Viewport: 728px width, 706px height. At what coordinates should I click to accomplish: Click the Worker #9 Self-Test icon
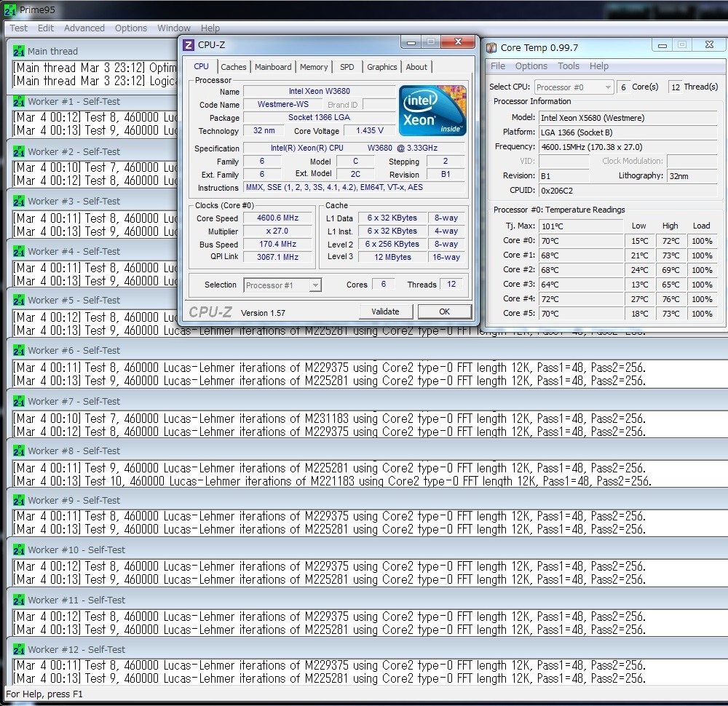(x=19, y=501)
